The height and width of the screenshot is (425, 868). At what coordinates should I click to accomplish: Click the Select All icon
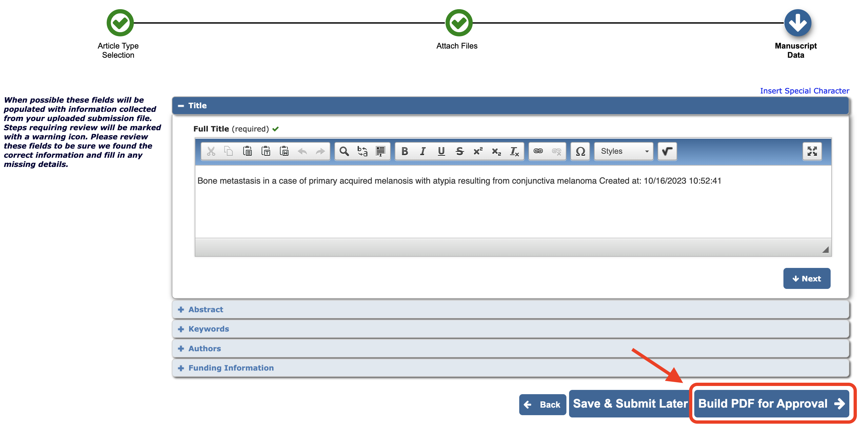(x=381, y=151)
